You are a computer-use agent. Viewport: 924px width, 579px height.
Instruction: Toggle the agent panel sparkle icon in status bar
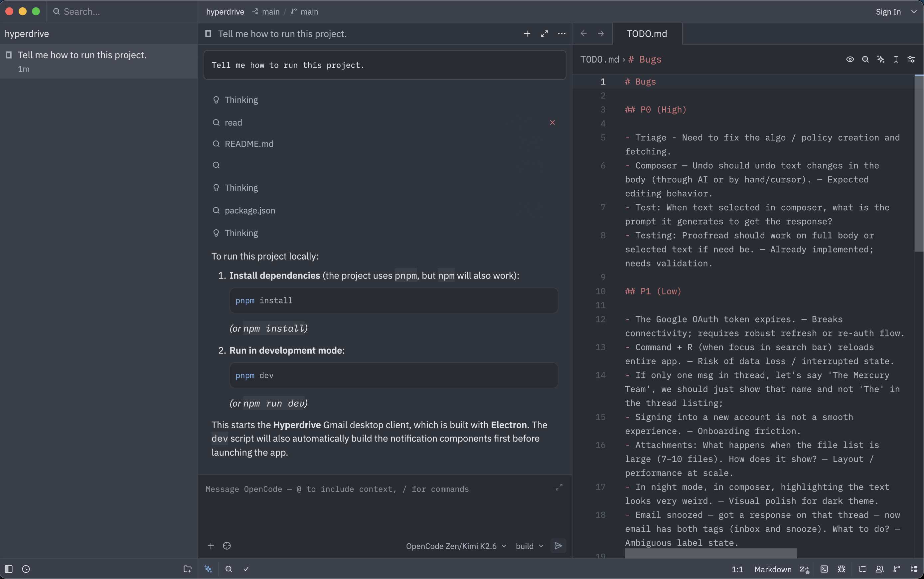click(208, 569)
